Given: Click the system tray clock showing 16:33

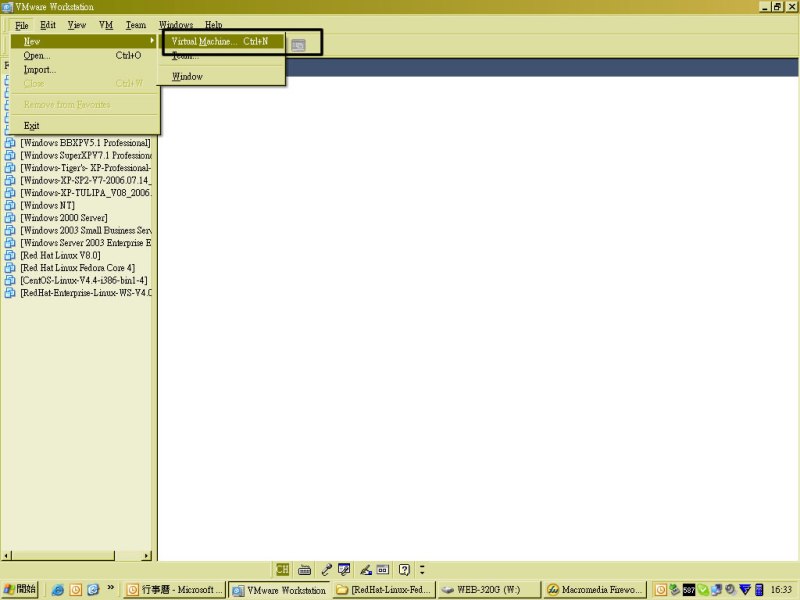Looking at the screenshot, I should click(781, 590).
